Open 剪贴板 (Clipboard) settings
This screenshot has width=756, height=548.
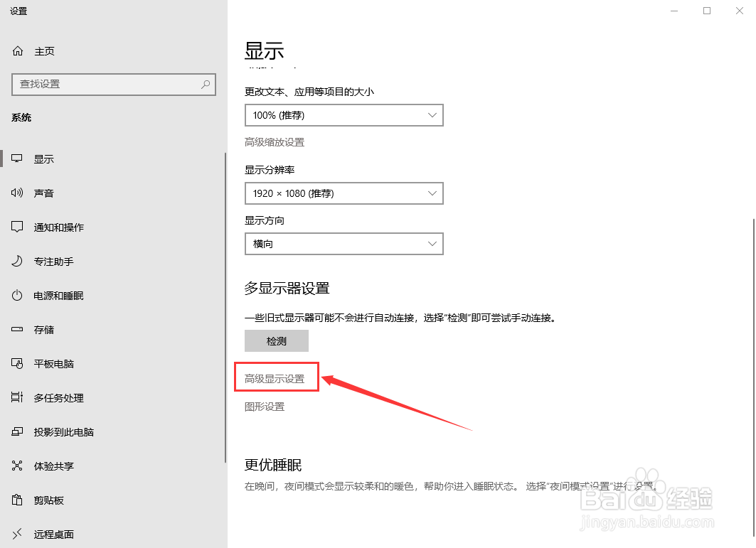(44, 500)
